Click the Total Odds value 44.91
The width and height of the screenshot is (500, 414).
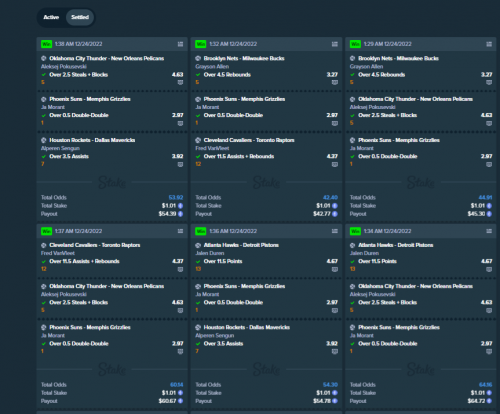point(485,197)
